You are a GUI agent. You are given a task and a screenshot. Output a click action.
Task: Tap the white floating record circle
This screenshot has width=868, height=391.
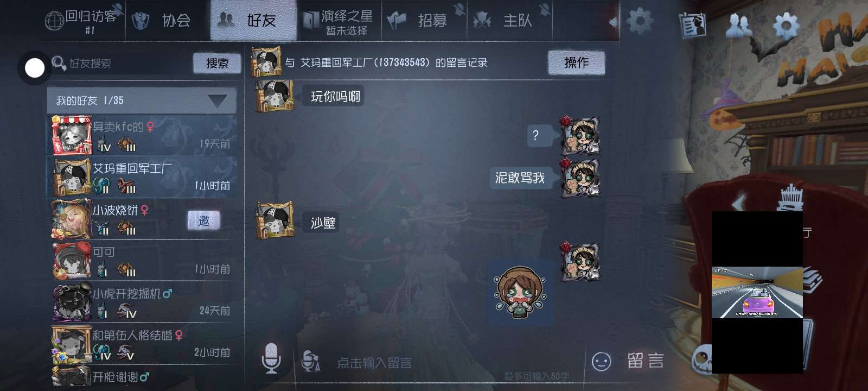coord(35,68)
